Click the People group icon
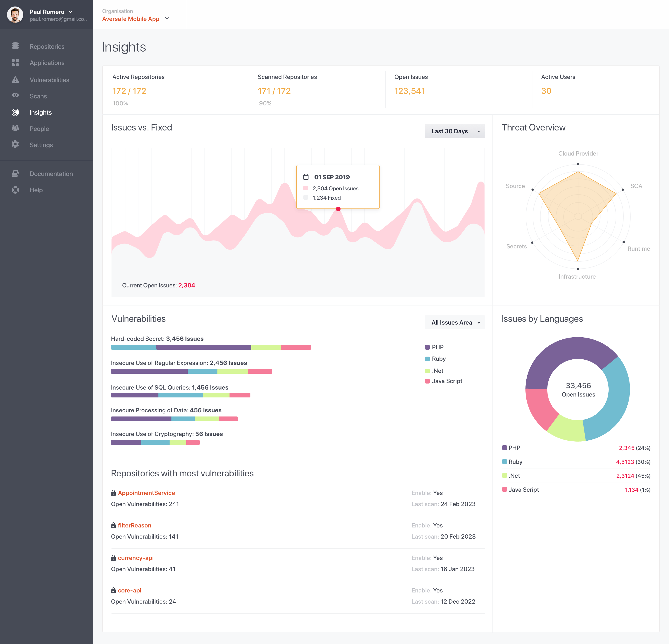The height and width of the screenshot is (644, 669). pos(15,128)
